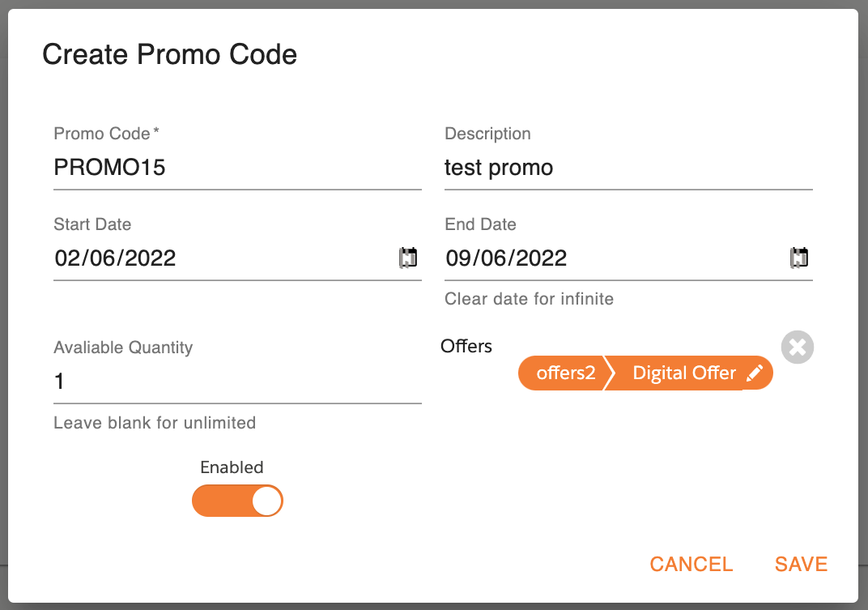Click the "Leave blank for unlimited" hint
This screenshot has height=610, width=868.
pos(155,423)
